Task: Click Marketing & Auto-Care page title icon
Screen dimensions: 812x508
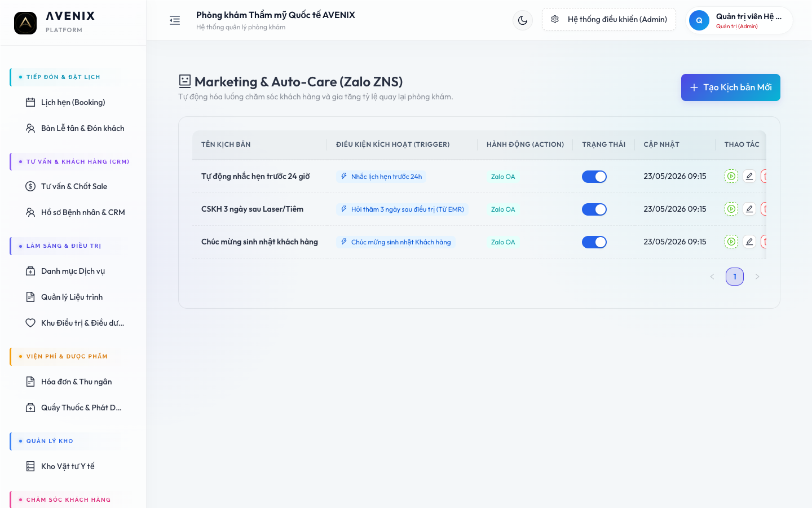Action: (185, 81)
